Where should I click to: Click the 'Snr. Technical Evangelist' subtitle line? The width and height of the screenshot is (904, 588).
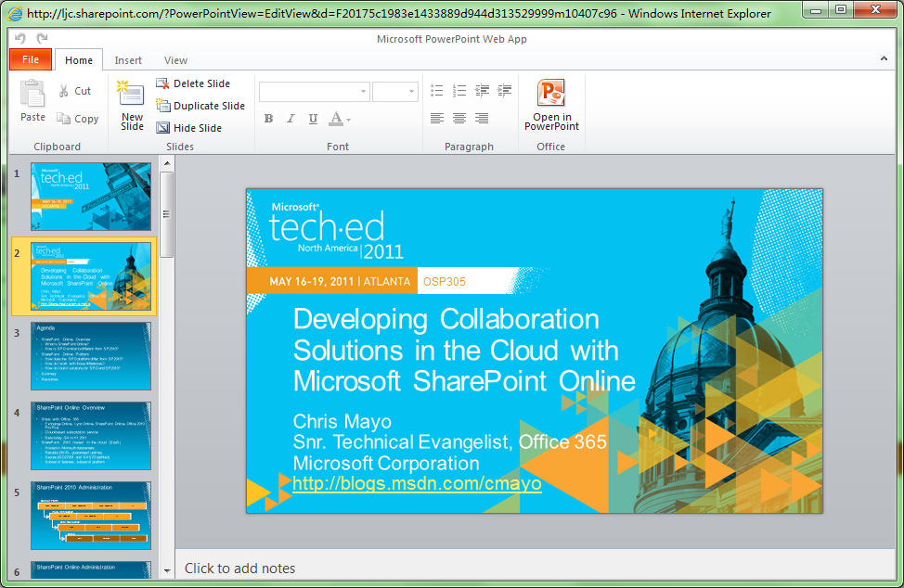point(450,441)
